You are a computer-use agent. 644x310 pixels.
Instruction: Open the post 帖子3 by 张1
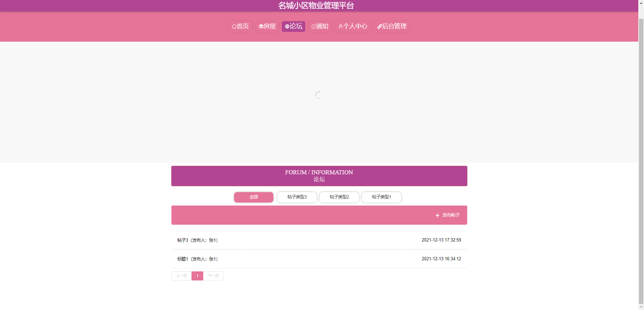tap(198, 240)
